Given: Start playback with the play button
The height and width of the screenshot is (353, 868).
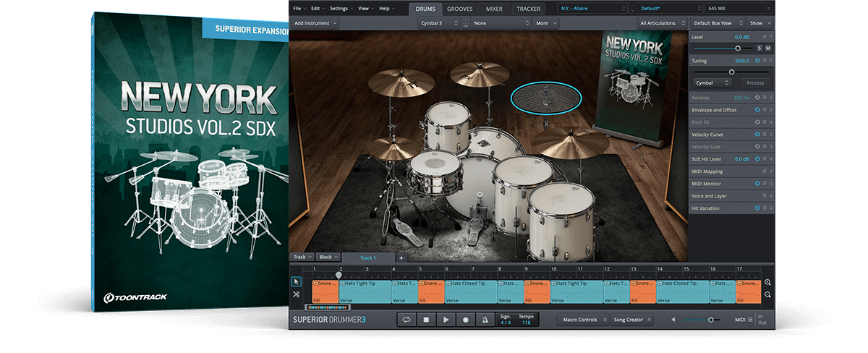Looking at the screenshot, I should (x=446, y=320).
